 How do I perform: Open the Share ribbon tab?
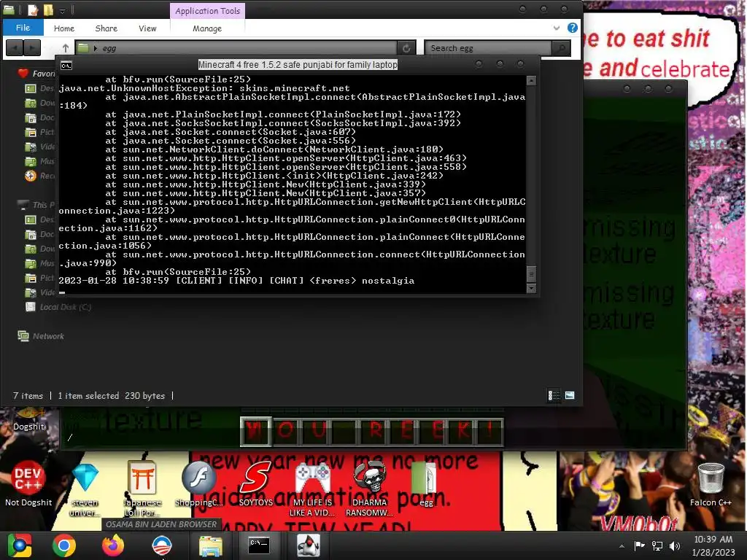click(x=107, y=28)
